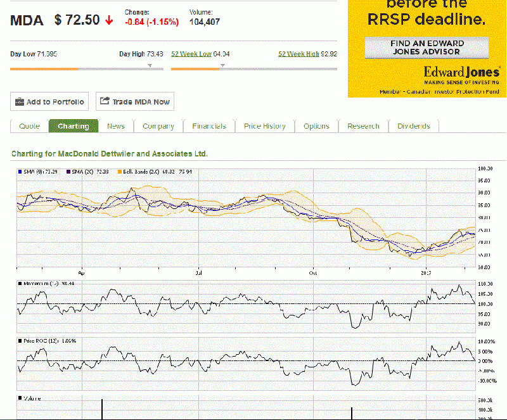Open the Quote tab
The image size is (507, 420).
29,126
